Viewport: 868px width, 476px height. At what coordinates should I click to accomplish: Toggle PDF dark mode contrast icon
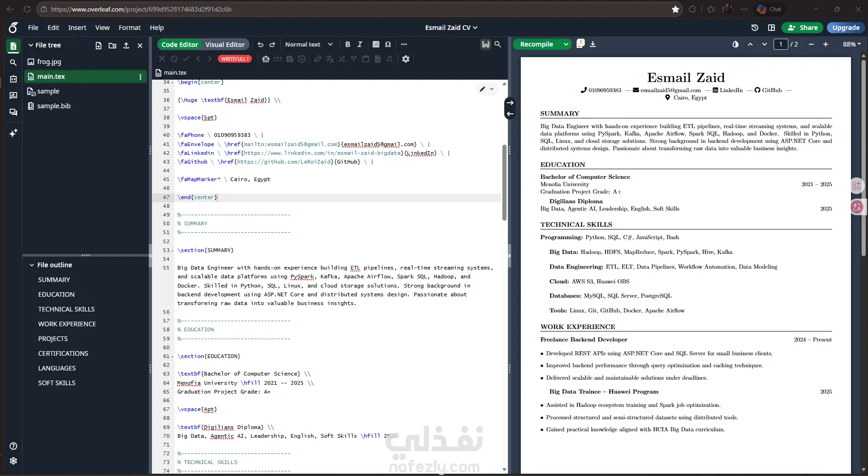[735, 44]
